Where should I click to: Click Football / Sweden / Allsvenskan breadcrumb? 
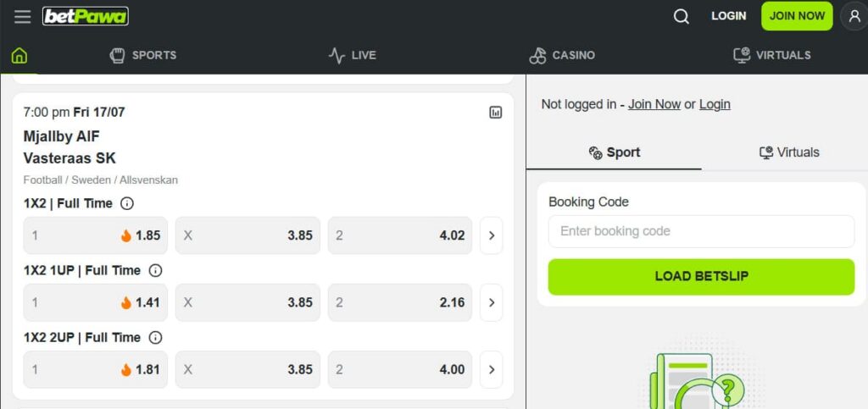(101, 180)
